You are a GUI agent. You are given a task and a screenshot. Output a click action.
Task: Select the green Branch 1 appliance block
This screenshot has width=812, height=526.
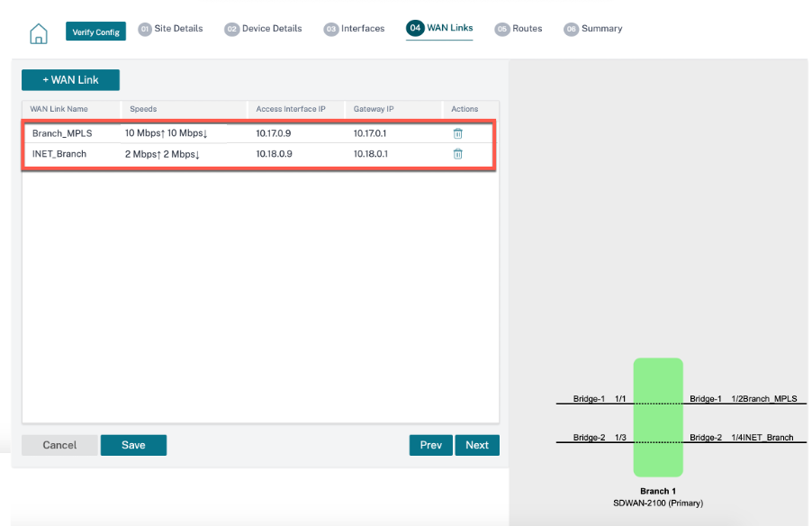pos(658,417)
